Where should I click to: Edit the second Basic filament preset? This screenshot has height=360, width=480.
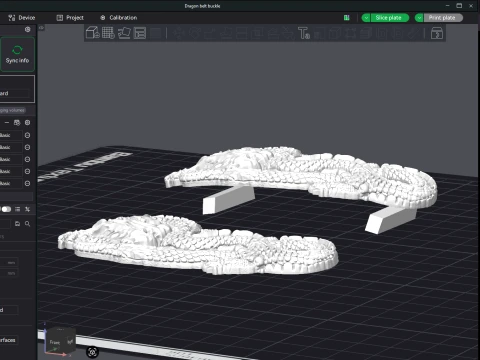click(x=27, y=147)
